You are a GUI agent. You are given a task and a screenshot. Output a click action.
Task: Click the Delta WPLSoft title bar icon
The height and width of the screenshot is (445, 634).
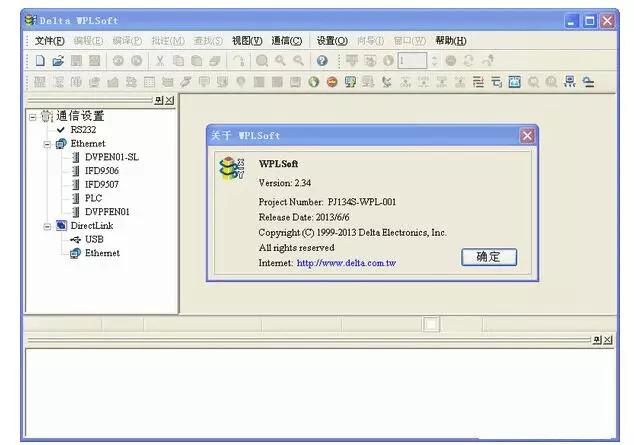coord(30,19)
